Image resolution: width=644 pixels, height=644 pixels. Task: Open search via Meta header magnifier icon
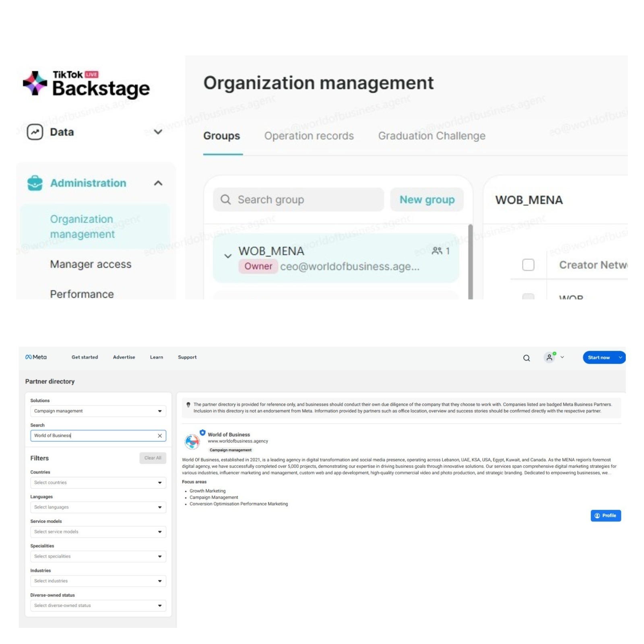[x=526, y=358]
